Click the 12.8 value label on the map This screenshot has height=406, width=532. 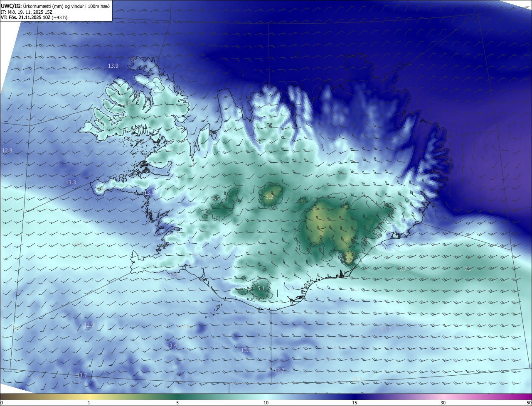pyautogui.click(x=7, y=150)
